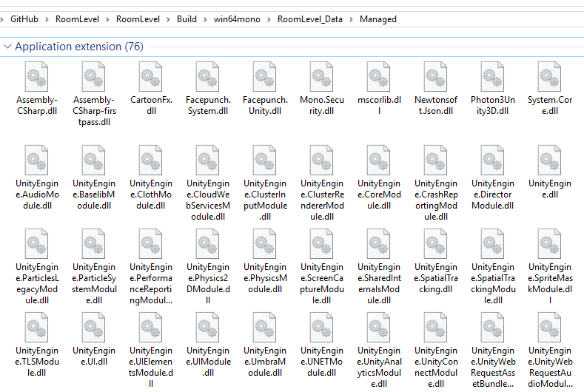
Task: Select UnityEngine.SpatialTrackingModule.dll file icon
Action: point(492,244)
